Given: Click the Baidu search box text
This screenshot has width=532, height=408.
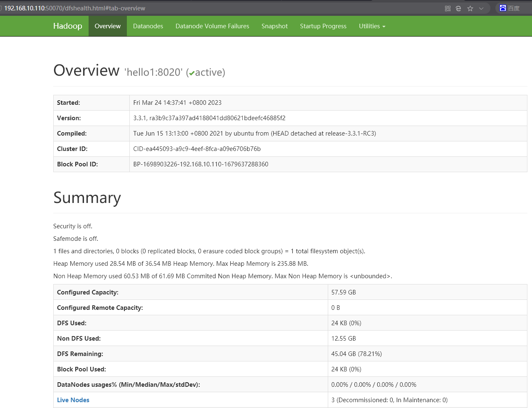Looking at the screenshot, I should pyautogui.click(x=514, y=8).
